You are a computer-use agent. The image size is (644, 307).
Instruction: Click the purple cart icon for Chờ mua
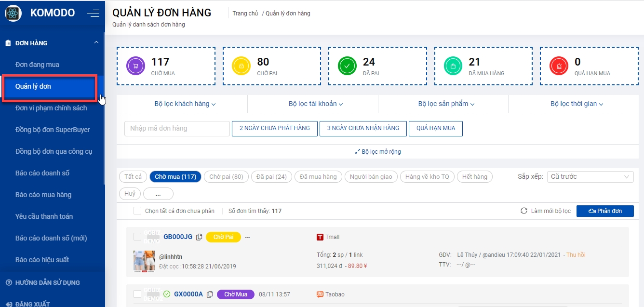[x=135, y=66]
